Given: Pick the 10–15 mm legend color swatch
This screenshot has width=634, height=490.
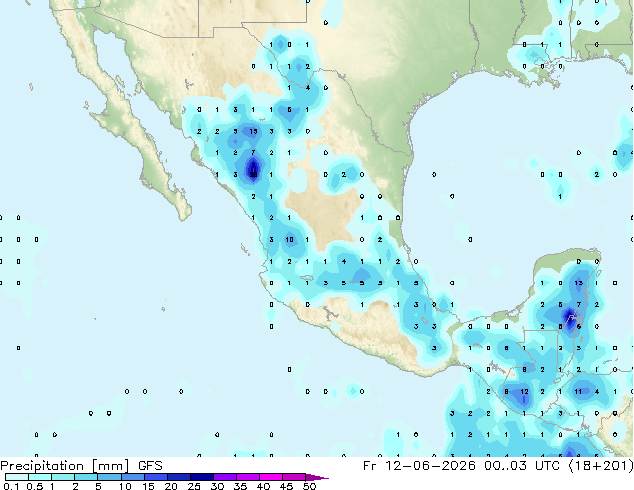Looking at the screenshot, I should [x=132, y=477].
